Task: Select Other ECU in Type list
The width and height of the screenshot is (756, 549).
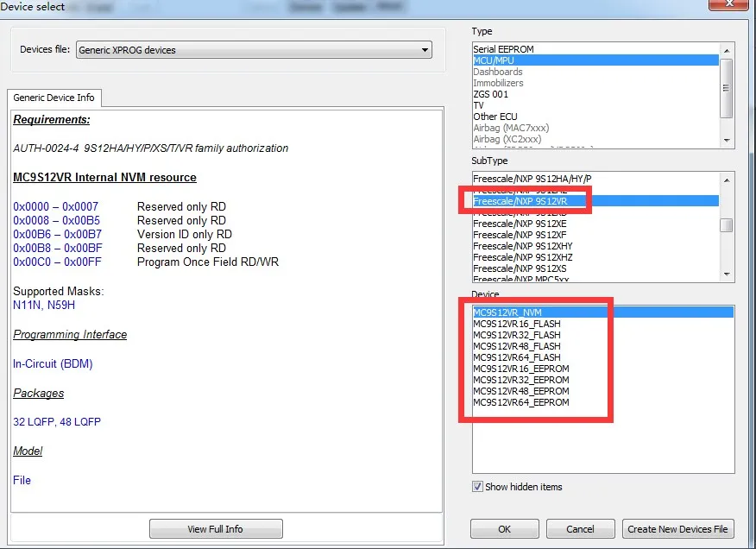Action: click(x=595, y=117)
